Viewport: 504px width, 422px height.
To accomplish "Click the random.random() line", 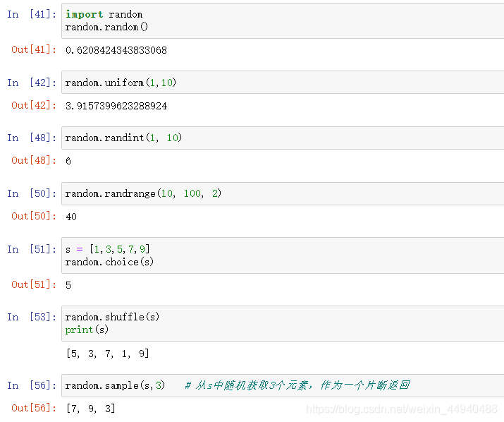I will [106, 27].
